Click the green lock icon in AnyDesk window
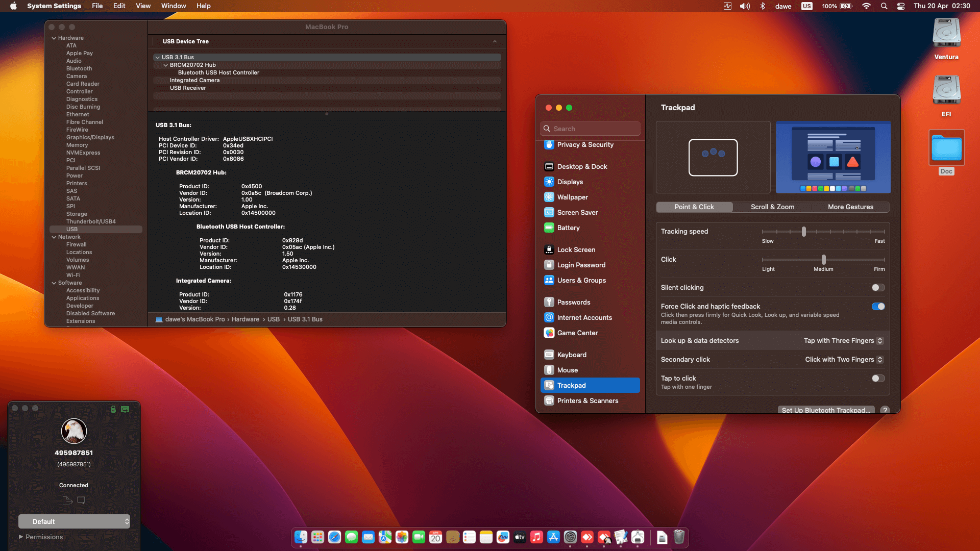The image size is (980, 551). (113, 409)
